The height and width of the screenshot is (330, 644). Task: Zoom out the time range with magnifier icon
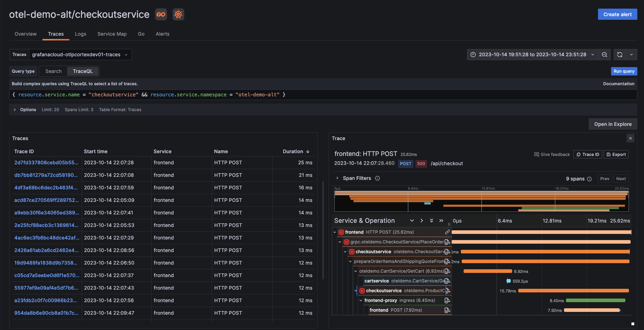[x=604, y=55]
